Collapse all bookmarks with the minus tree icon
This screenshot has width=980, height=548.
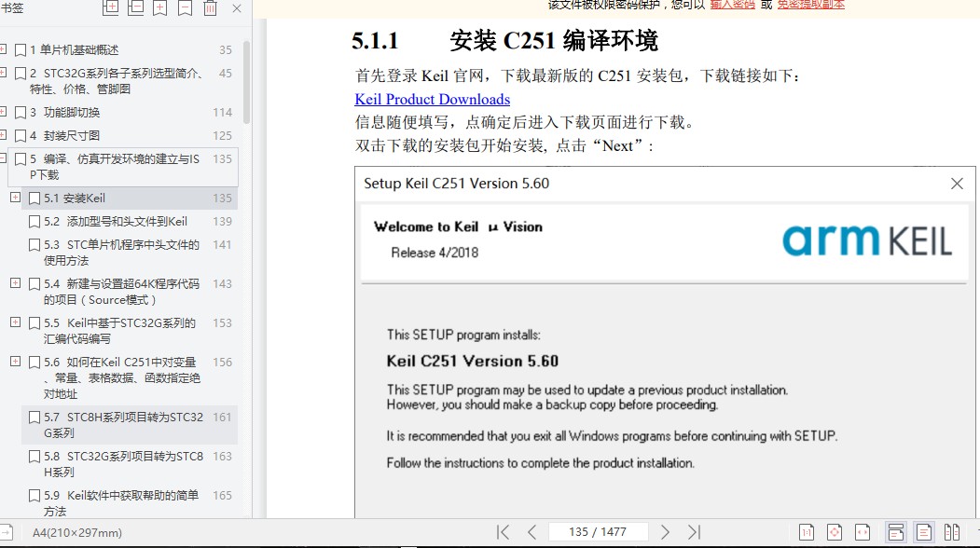coord(135,7)
